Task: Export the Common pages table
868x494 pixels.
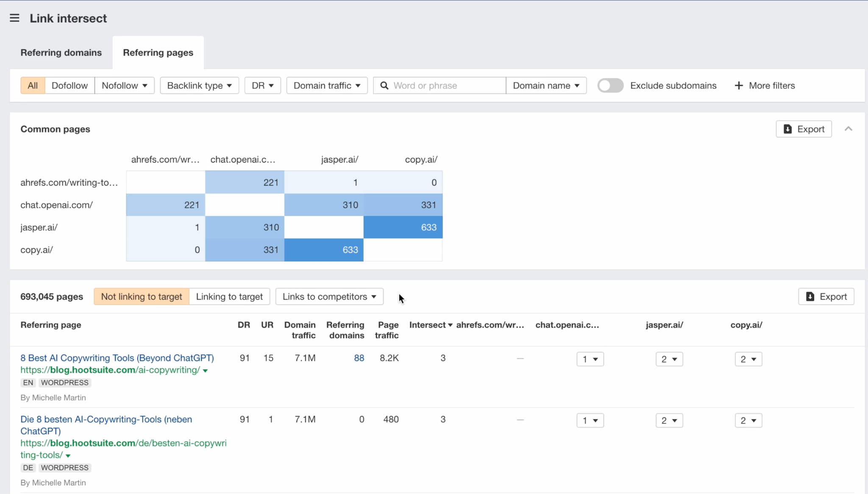Action: tap(804, 129)
